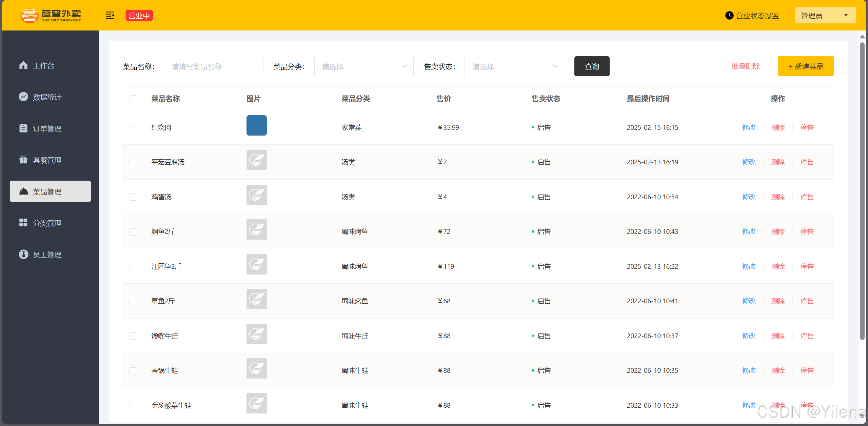Expand the 菜品分类 dropdown
This screenshot has width=868, height=426.
point(363,66)
